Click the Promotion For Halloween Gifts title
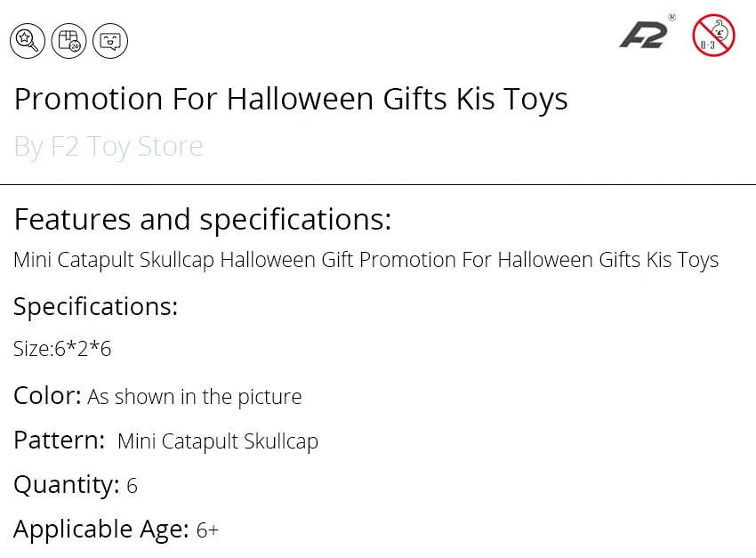 tap(291, 100)
